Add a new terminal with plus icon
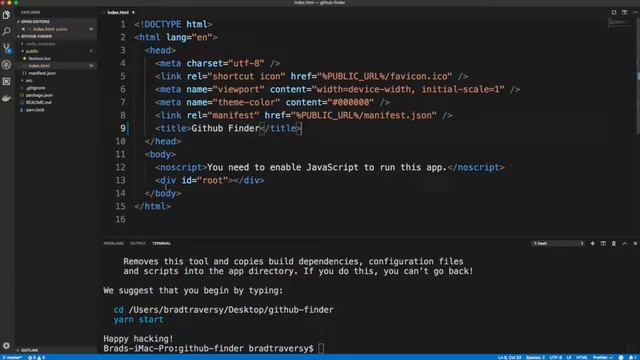 pyautogui.click(x=592, y=243)
